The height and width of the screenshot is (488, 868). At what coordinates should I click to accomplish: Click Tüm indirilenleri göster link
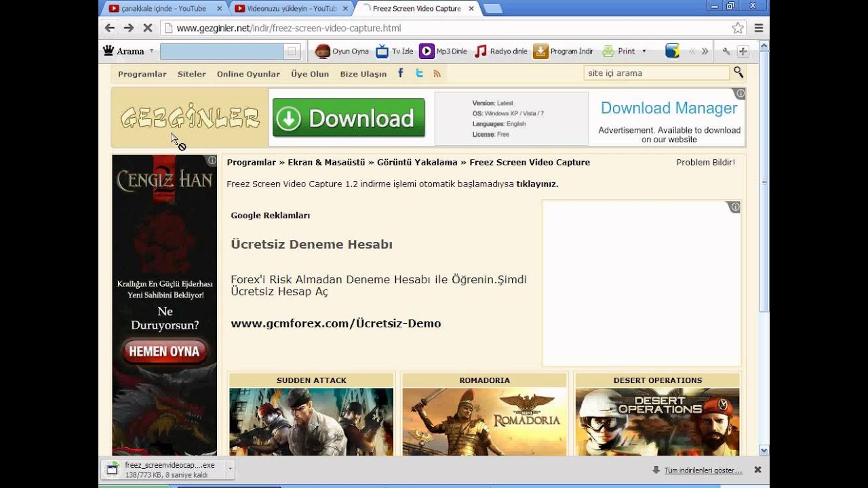(703, 470)
